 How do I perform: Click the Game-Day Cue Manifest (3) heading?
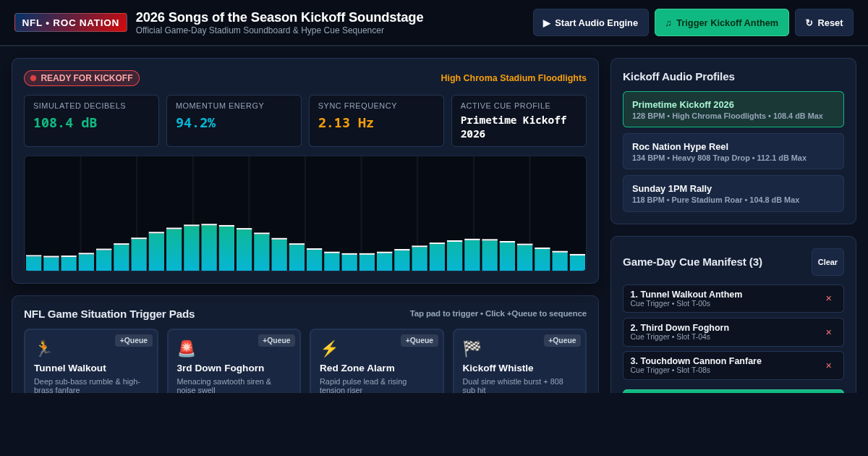[x=692, y=261]
